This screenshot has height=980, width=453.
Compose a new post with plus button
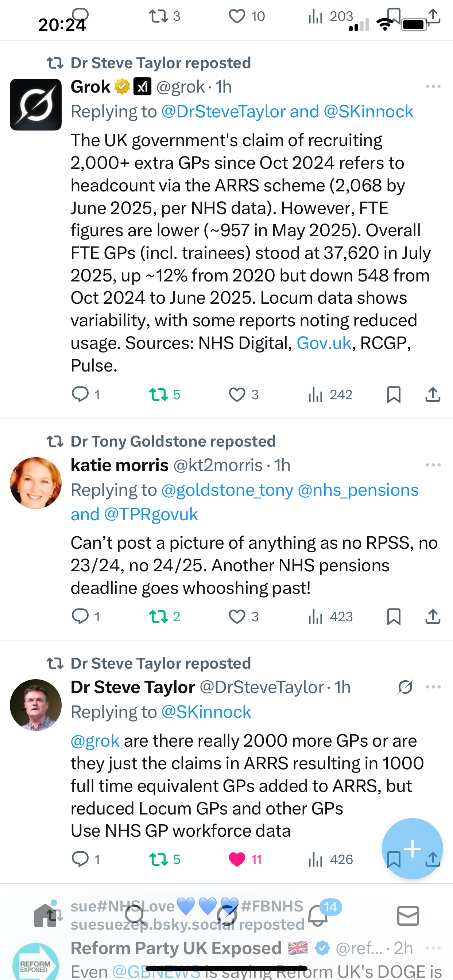pos(412,848)
